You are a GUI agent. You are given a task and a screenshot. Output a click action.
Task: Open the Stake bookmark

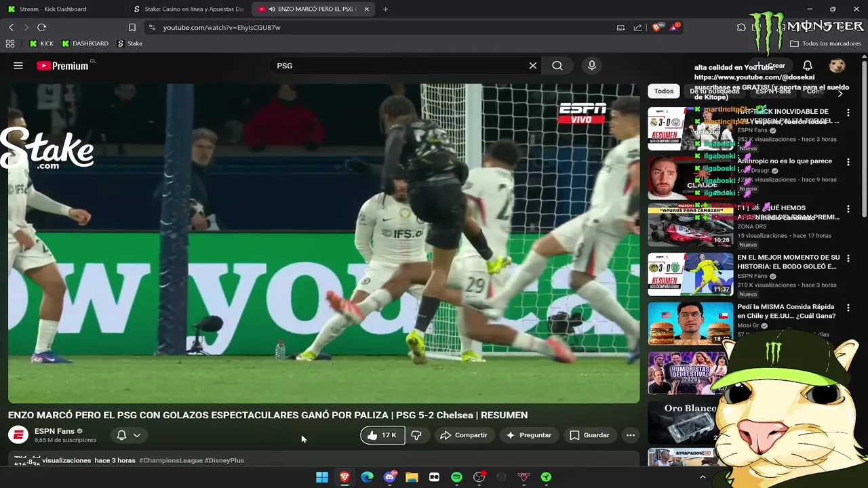tap(130, 43)
